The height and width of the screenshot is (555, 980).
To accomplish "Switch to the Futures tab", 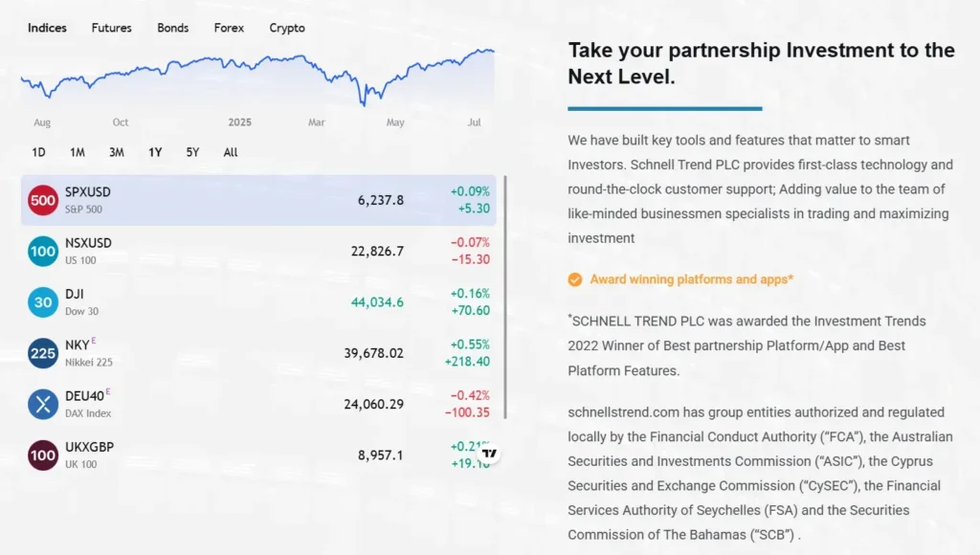I will pos(111,28).
